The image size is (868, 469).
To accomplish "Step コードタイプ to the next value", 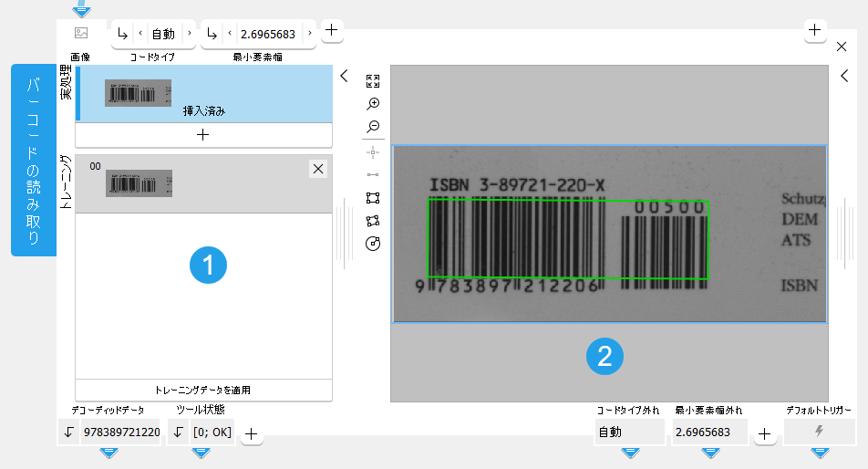I will click(189, 34).
